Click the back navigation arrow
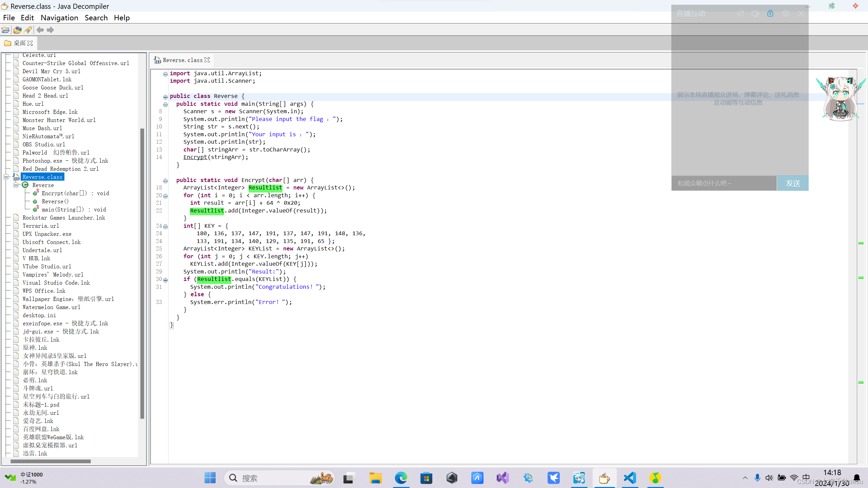868x488 pixels. tap(40, 30)
